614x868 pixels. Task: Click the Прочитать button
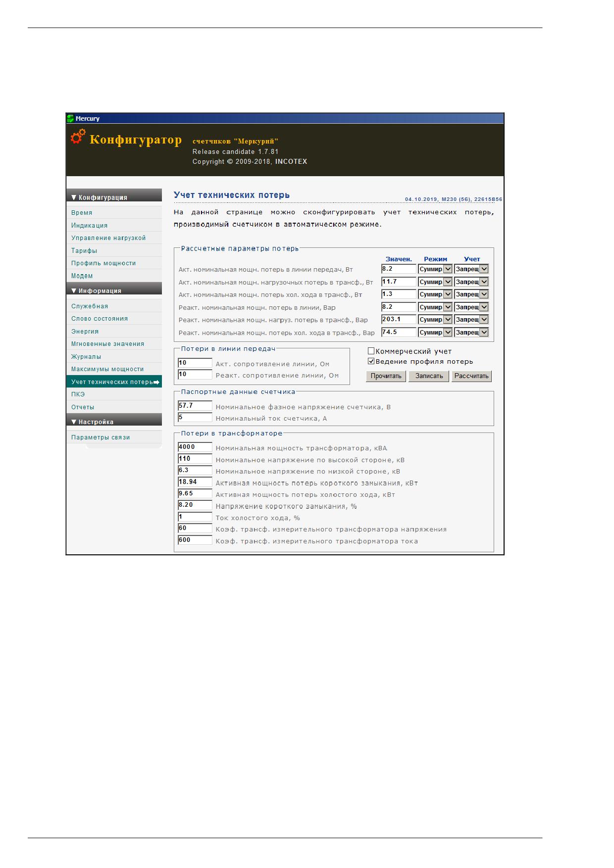pyautogui.click(x=386, y=376)
